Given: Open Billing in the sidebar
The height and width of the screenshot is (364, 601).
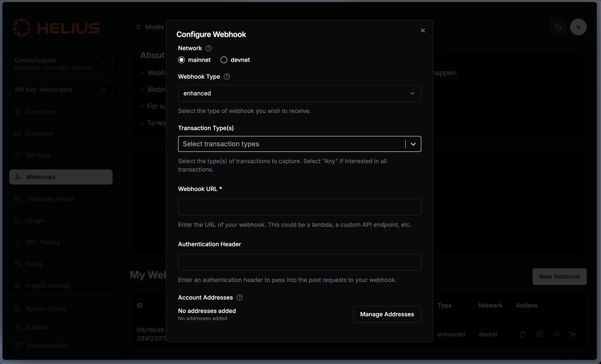Looking at the screenshot, I should click(x=61, y=264).
